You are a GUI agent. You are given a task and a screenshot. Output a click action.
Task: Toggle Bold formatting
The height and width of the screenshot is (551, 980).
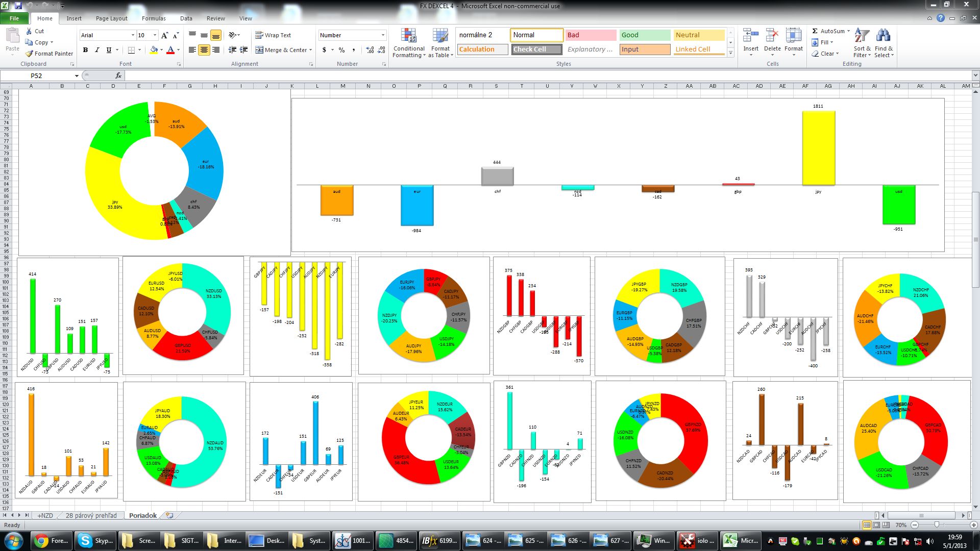[x=85, y=50]
